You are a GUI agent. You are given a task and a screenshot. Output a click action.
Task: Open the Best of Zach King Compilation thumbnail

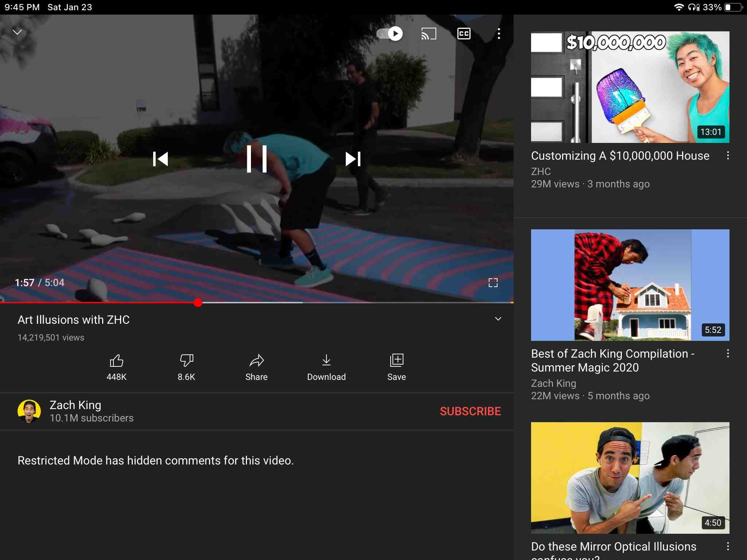630,285
